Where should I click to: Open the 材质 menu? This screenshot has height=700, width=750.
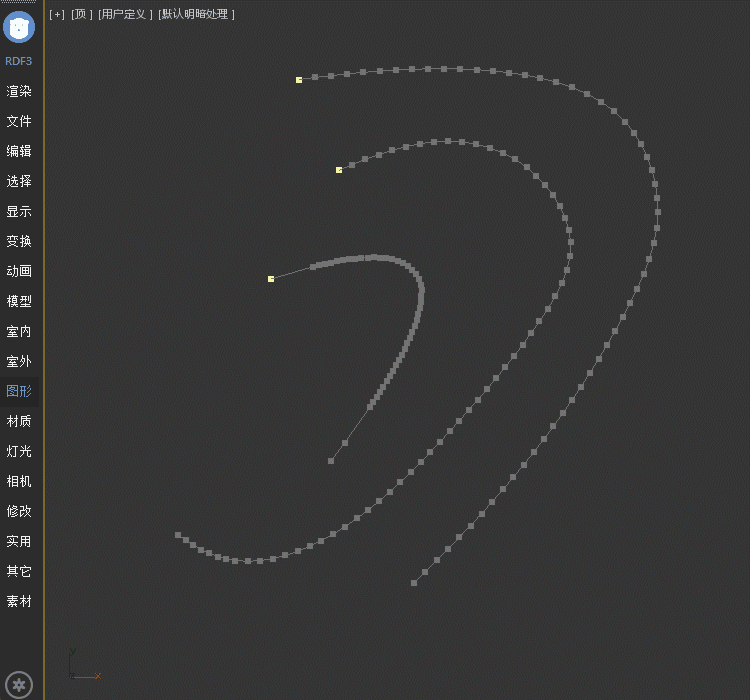pos(19,421)
